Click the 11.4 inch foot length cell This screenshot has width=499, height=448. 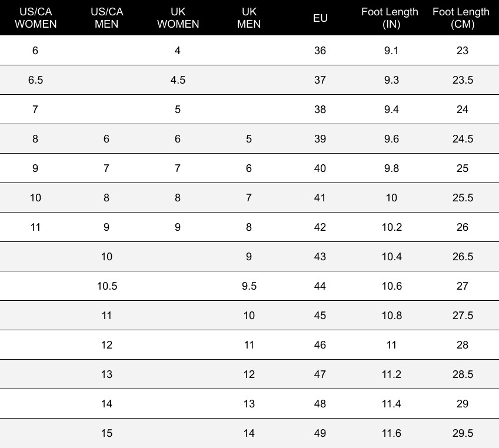(x=391, y=404)
